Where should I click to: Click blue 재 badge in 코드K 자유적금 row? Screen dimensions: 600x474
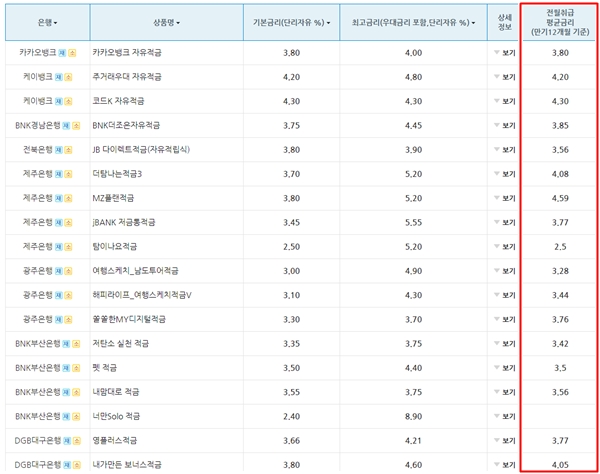[x=59, y=101]
